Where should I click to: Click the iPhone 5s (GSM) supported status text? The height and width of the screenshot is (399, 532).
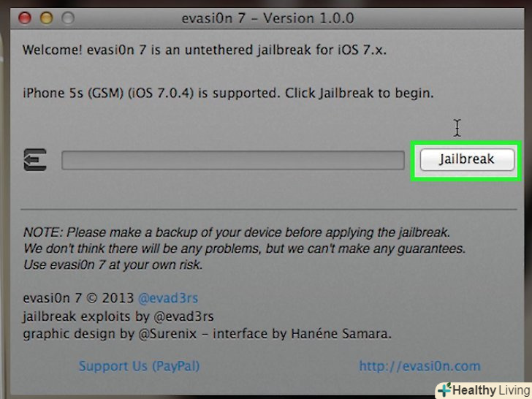point(228,93)
